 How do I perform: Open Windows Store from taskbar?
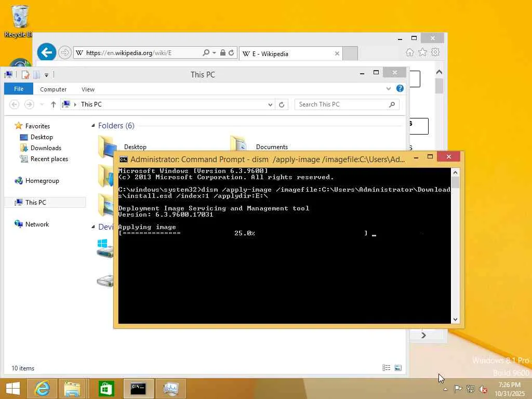click(106, 389)
